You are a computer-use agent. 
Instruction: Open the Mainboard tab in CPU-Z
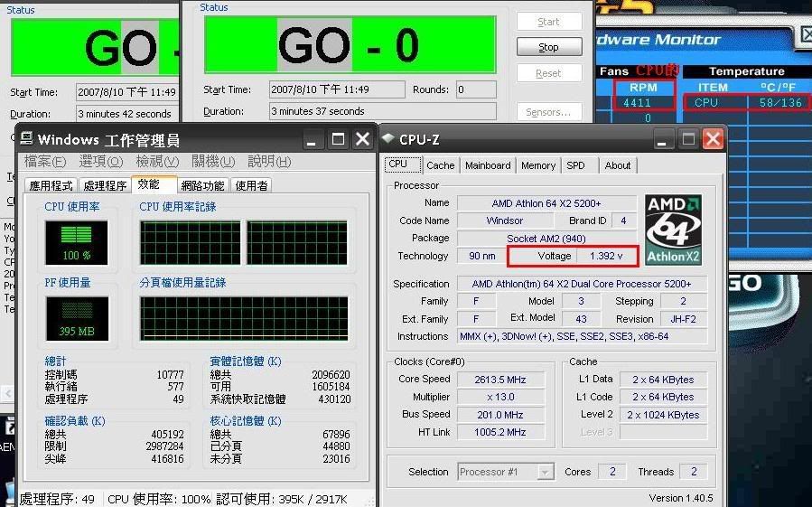(x=488, y=165)
